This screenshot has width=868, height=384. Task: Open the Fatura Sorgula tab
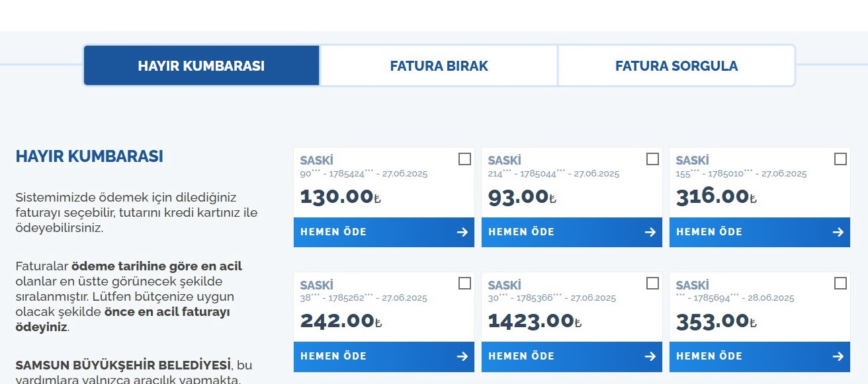coord(676,66)
